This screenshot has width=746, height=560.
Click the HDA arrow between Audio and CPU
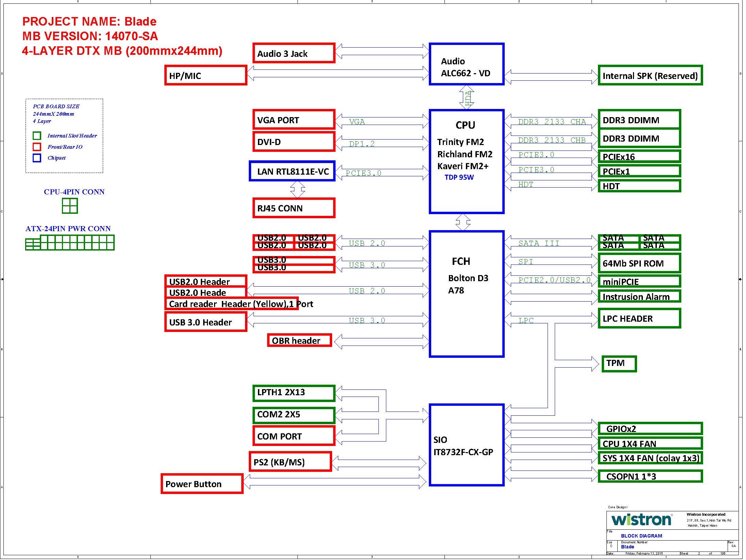467,97
